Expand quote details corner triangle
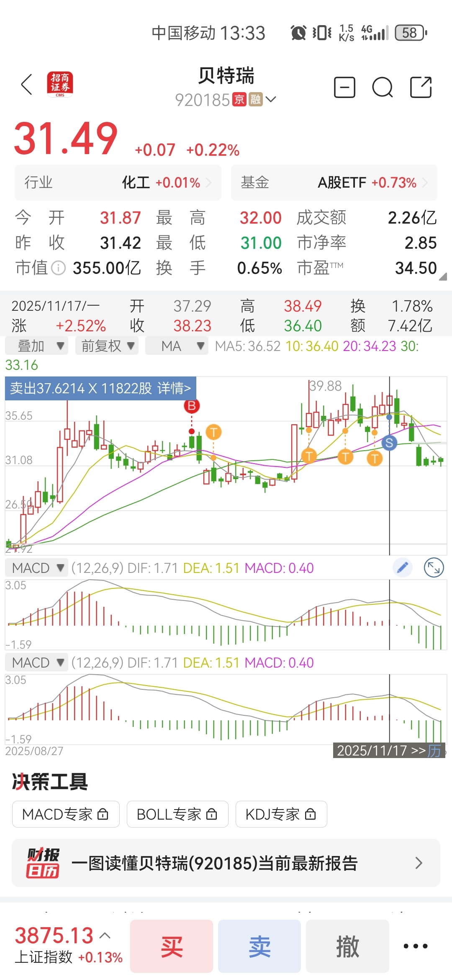Screen dimensions: 452x980 tap(443, 276)
